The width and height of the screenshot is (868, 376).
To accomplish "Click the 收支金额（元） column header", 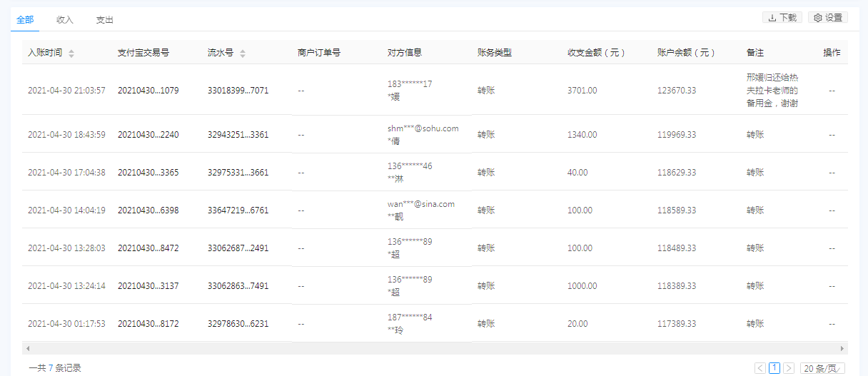I will pyautogui.click(x=597, y=53).
